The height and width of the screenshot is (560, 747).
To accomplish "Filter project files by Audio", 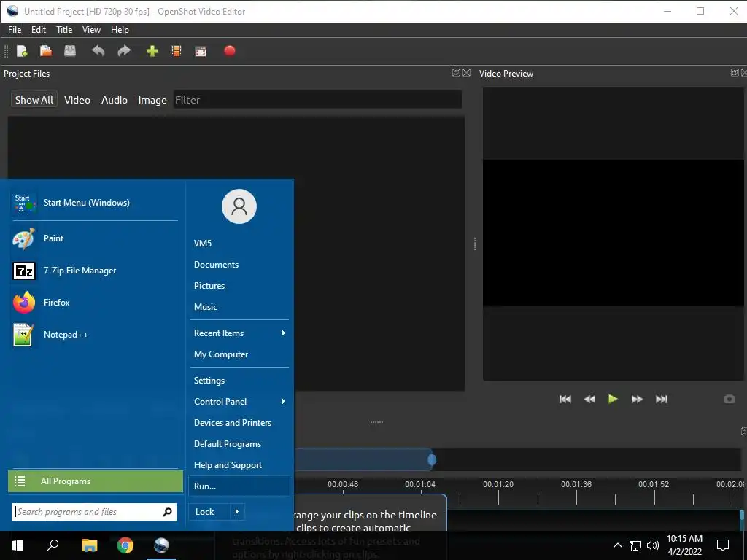I will 115,99.
